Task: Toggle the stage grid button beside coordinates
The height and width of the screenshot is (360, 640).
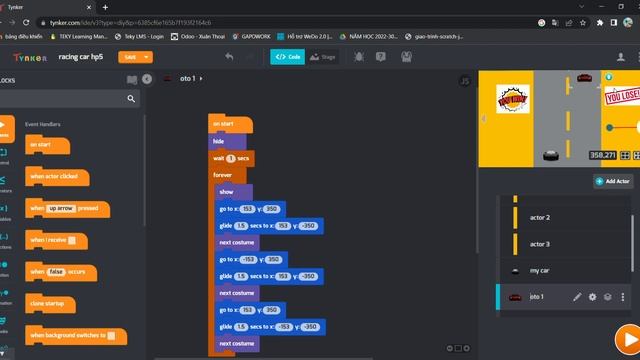Action: pos(625,156)
